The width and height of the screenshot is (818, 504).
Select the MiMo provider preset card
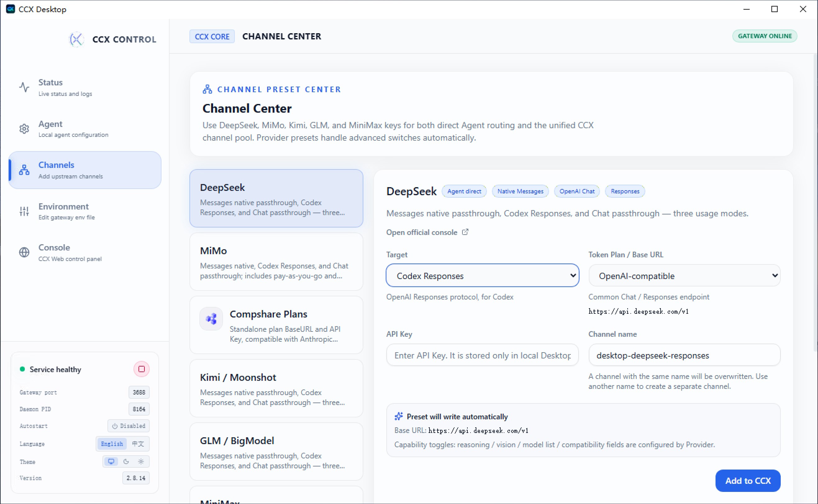tap(276, 262)
